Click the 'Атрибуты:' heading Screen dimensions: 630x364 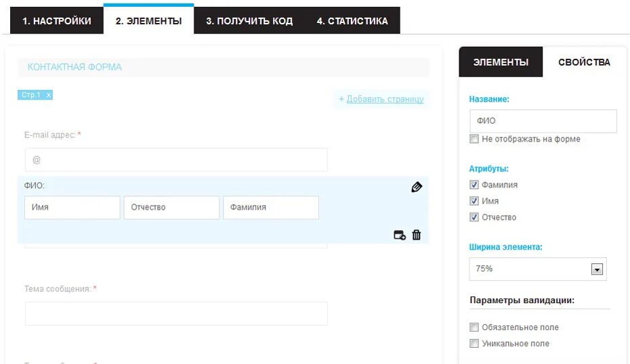tap(488, 168)
